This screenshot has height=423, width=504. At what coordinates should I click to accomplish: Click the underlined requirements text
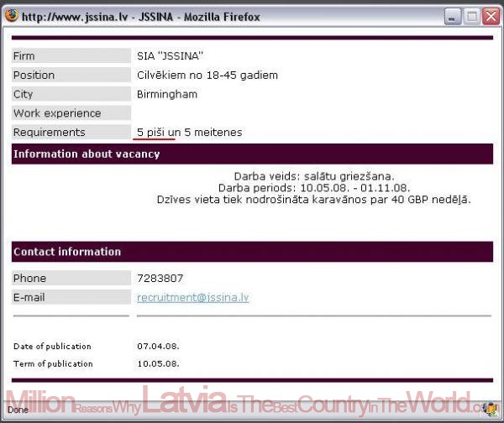(190, 132)
